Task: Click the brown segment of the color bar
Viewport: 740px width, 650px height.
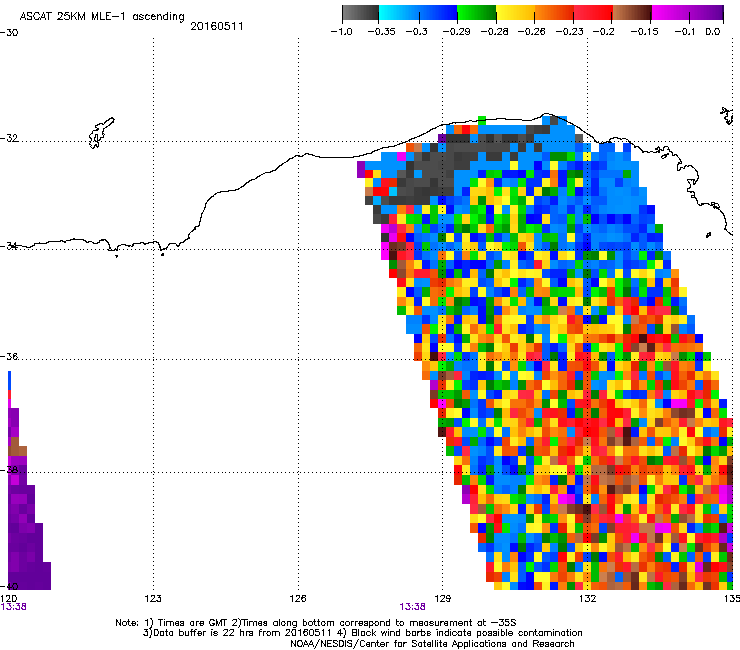Action: 632,12
